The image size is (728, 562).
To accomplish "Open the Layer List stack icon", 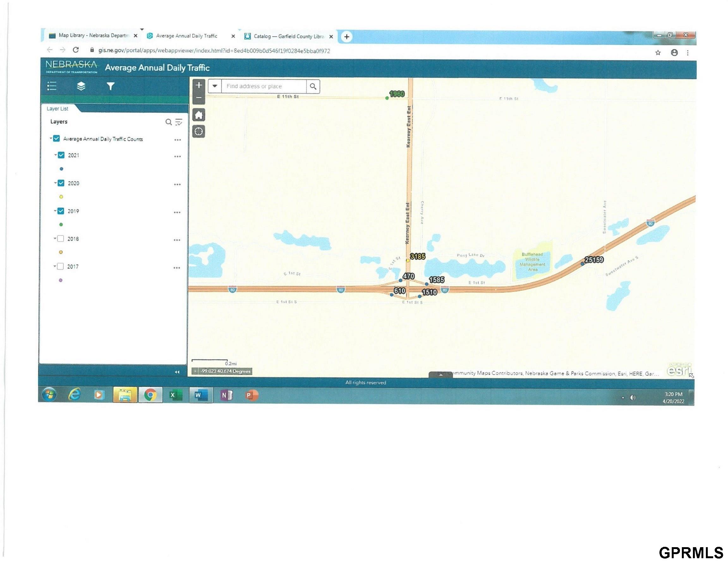I will pyautogui.click(x=81, y=86).
